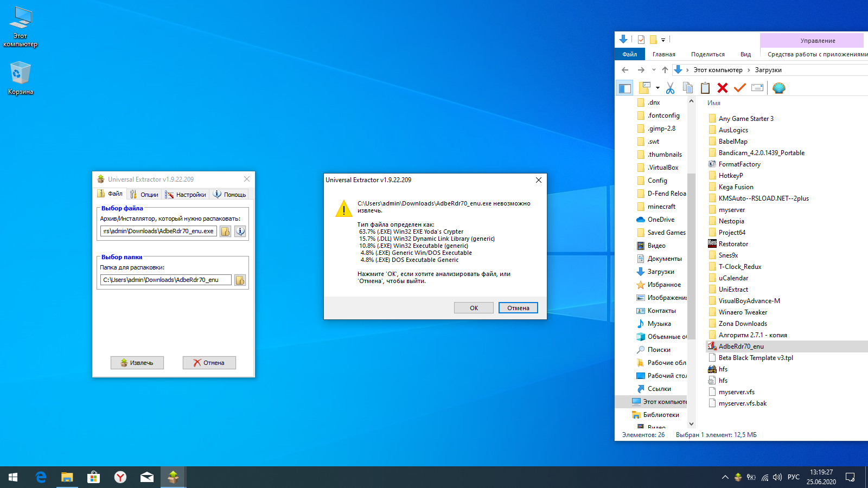
Task: Browse for the destination extraction folder
Action: [240, 280]
